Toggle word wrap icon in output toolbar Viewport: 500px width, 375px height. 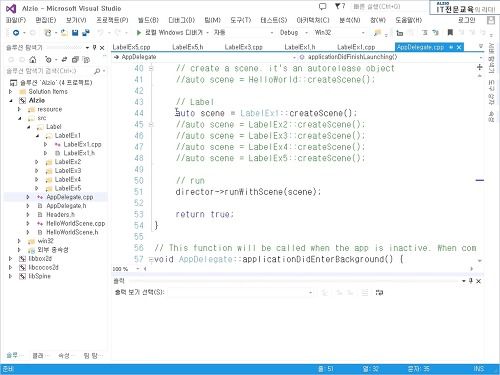click(x=379, y=293)
